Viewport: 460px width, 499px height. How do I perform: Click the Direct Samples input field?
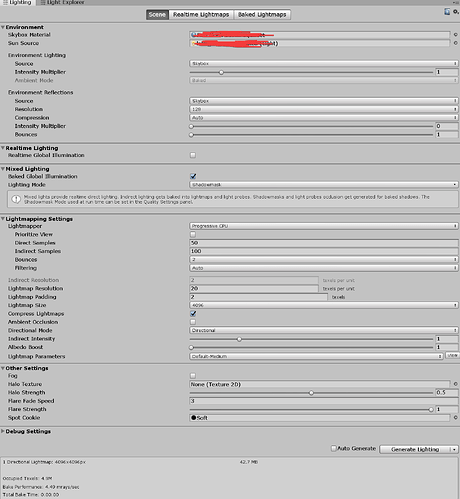click(324, 243)
